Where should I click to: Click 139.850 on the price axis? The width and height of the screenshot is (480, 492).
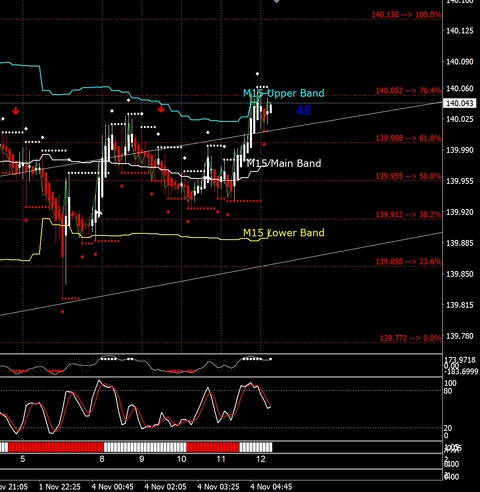tap(460, 274)
